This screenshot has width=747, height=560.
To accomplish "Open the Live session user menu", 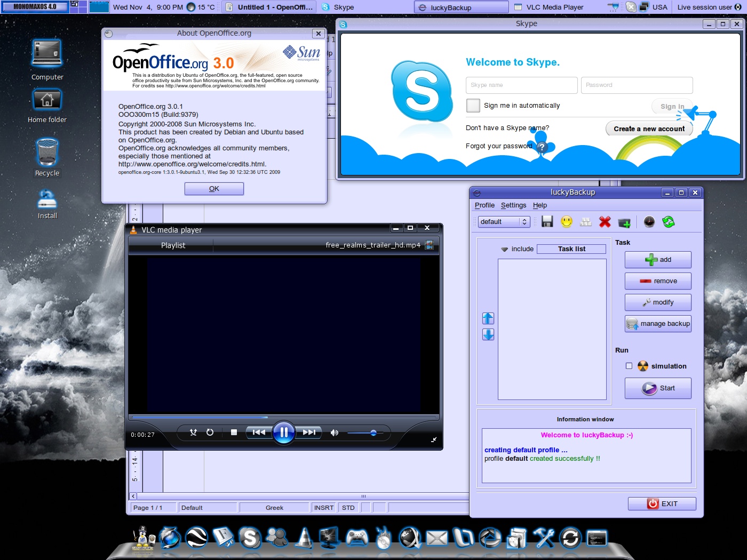I will click(x=709, y=7).
